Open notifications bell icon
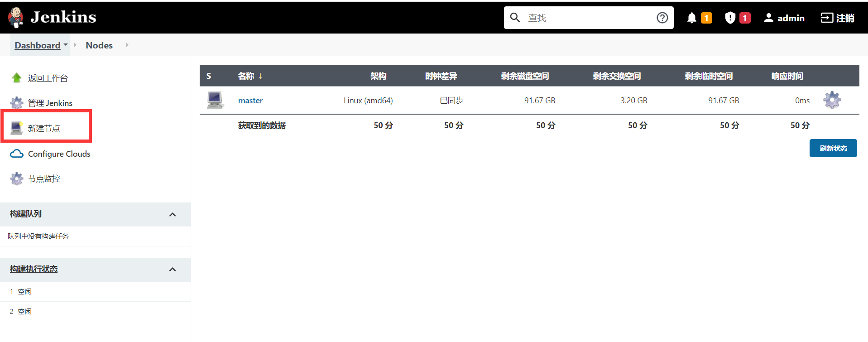This screenshot has height=342, width=868. point(691,18)
